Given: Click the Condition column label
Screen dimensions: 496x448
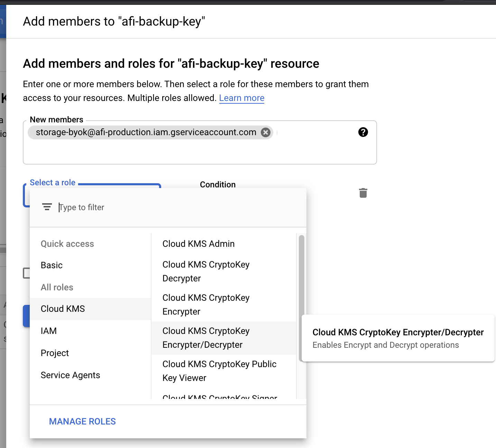Looking at the screenshot, I should click(x=218, y=185).
